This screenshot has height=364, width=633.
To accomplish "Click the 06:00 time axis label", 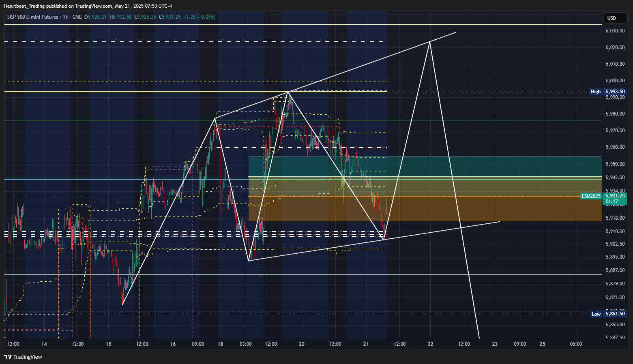I will [x=576, y=344].
